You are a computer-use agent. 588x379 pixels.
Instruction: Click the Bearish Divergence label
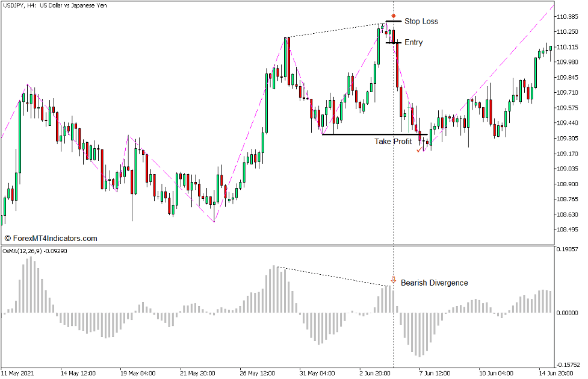435,282
